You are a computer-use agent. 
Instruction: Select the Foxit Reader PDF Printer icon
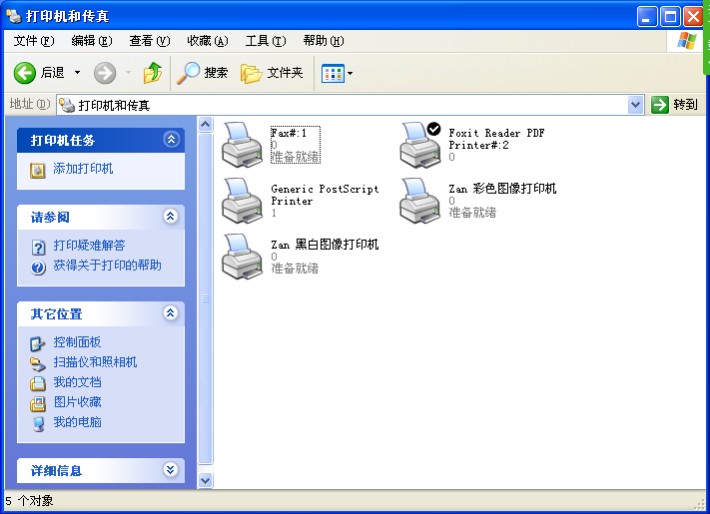420,144
